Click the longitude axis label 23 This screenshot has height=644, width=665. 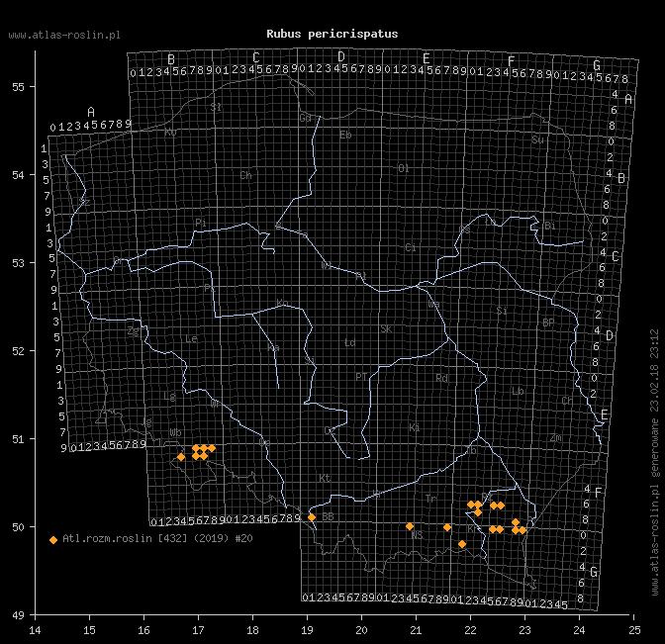(x=524, y=630)
